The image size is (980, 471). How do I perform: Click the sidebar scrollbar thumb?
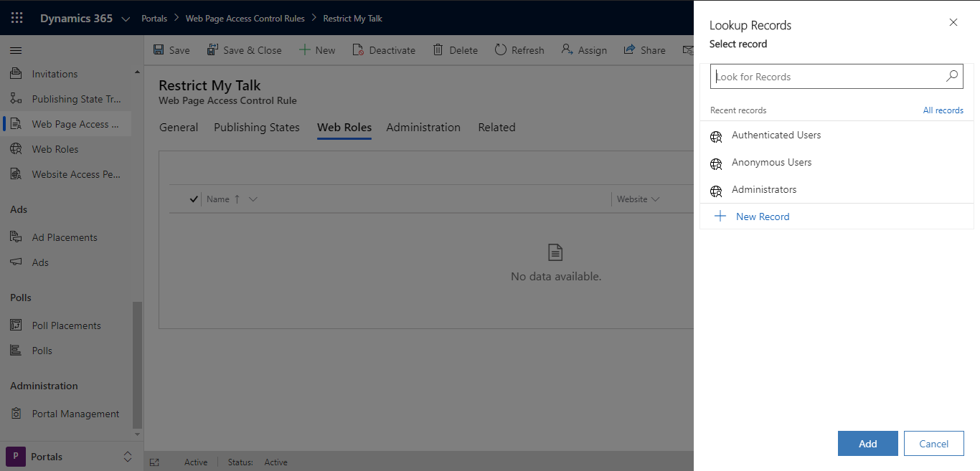[138, 364]
